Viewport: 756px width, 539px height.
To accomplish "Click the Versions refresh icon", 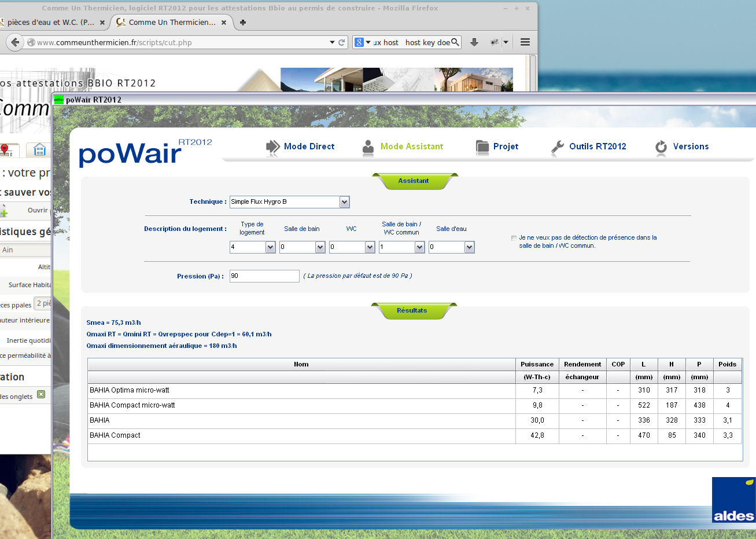I will coord(661,147).
